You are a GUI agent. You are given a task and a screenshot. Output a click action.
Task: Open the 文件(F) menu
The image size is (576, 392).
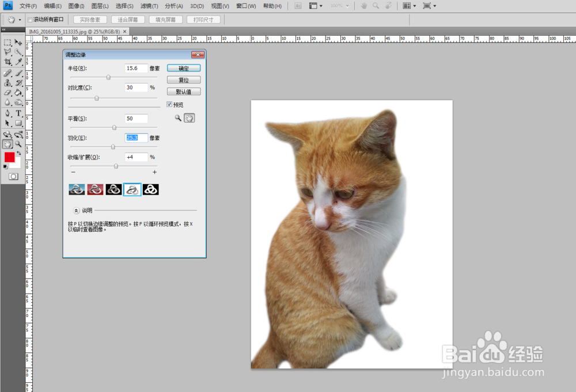(x=28, y=6)
